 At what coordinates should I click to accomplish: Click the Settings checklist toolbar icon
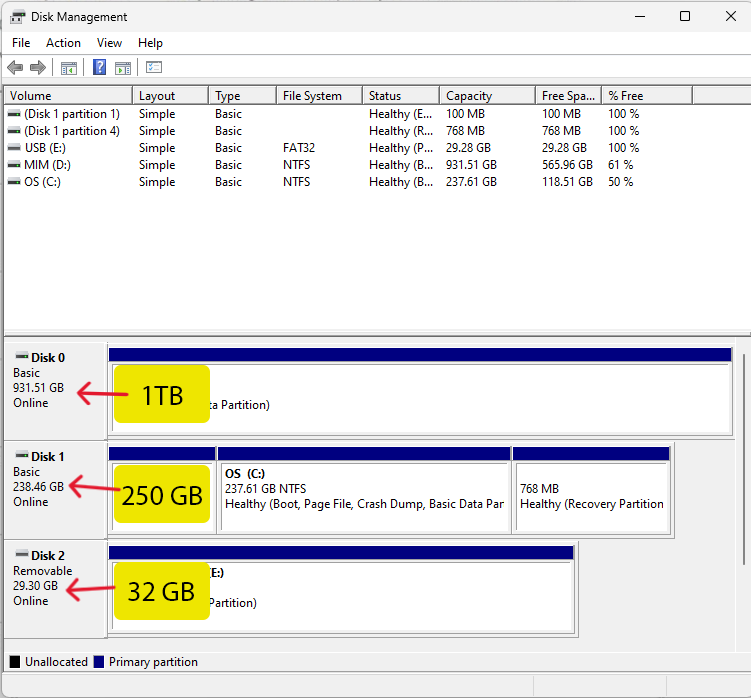[154, 67]
